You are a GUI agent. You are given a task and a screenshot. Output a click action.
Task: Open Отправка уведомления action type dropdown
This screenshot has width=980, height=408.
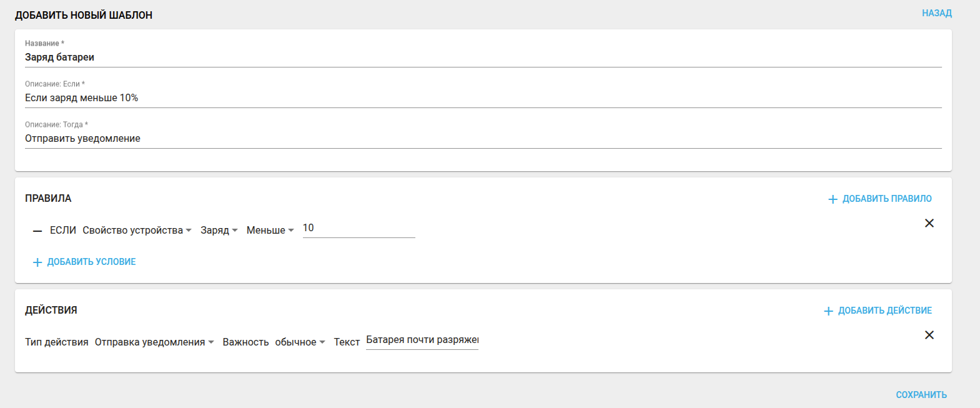[x=154, y=342]
